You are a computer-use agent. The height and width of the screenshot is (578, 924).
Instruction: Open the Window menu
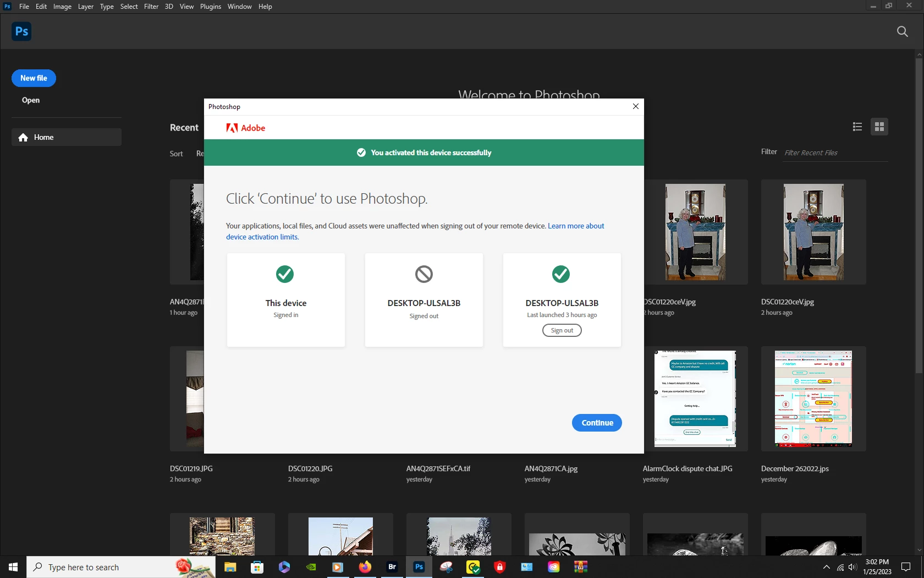239,7
